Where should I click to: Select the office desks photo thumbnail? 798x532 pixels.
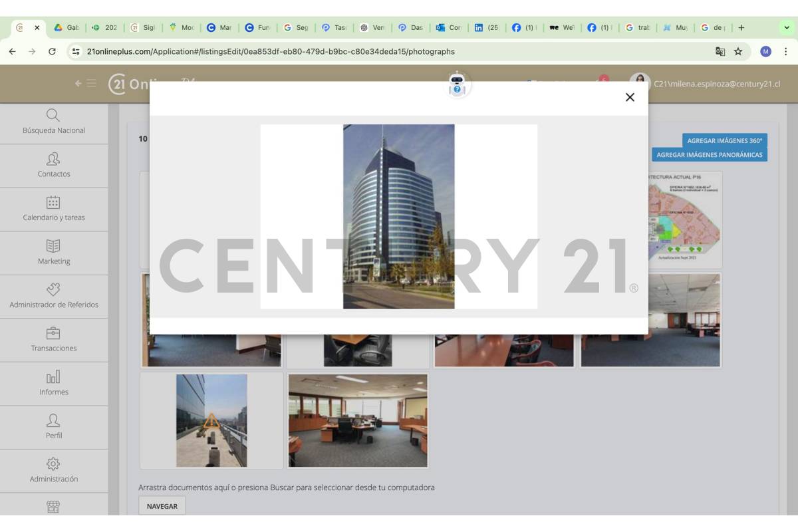358,420
